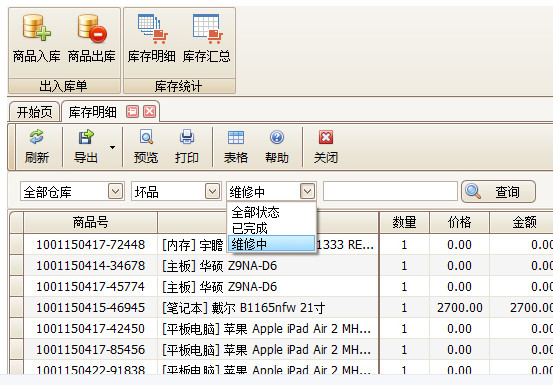Choose 已完成 from status list

click(x=271, y=228)
